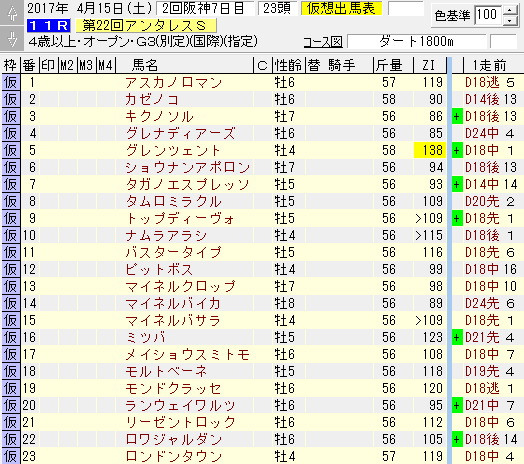Click green plus icon for ロワジャルダン
This screenshot has height=464, width=524.
click(x=457, y=439)
